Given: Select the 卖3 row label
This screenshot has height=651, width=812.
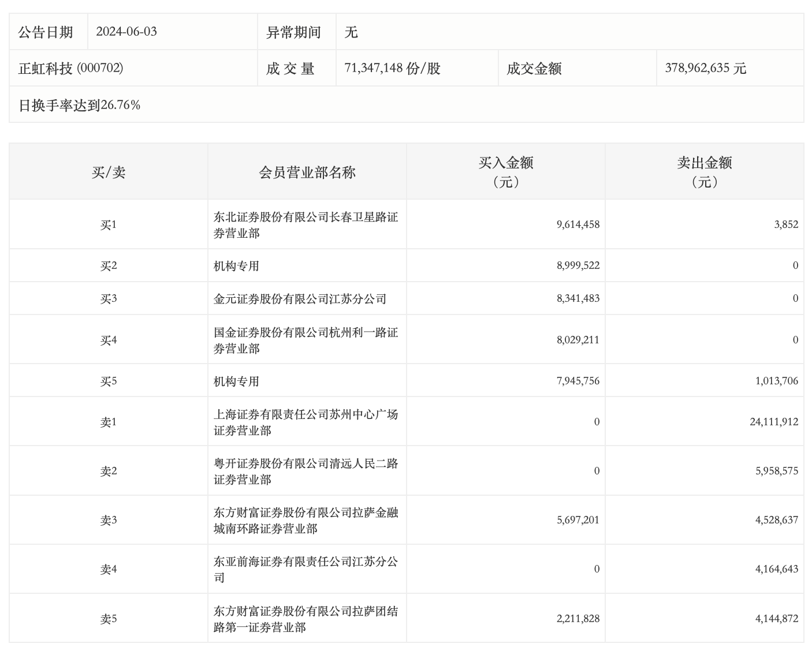Looking at the screenshot, I should coord(109,520).
